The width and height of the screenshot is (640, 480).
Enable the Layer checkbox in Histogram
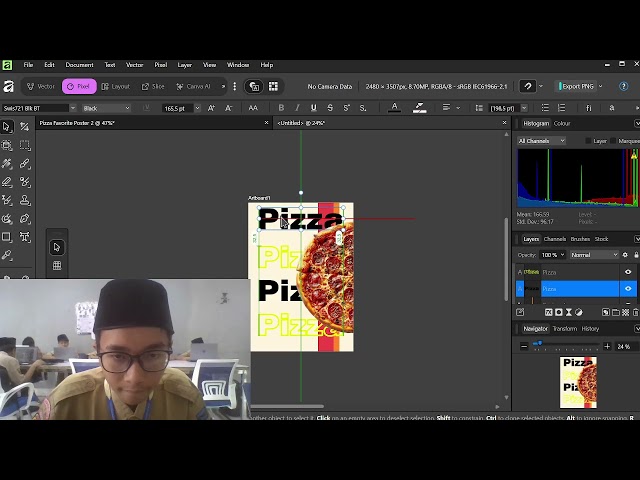[588, 141]
